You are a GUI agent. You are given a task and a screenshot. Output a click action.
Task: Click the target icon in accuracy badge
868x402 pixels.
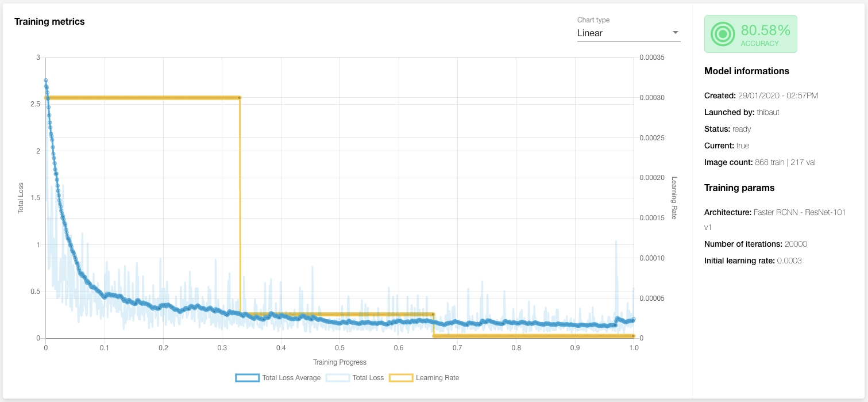pos(723,34)
